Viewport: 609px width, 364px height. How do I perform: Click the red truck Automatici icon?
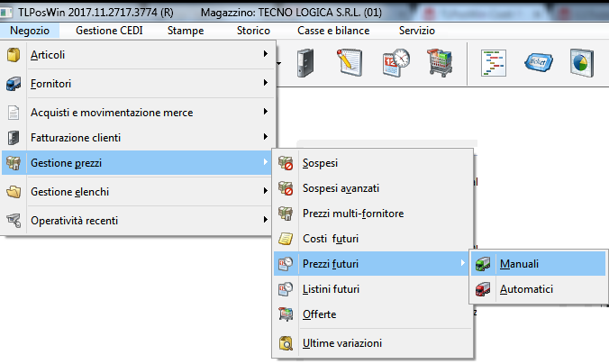tap(483, 289)
